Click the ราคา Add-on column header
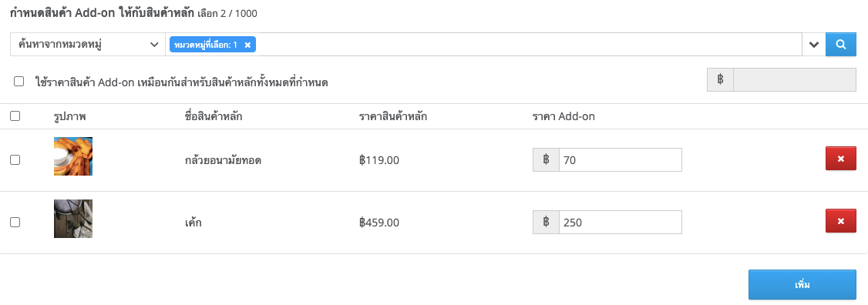Image resolution: width=868 pixels, height=305 pixels. pyautogui.click(x=564, y=117)
